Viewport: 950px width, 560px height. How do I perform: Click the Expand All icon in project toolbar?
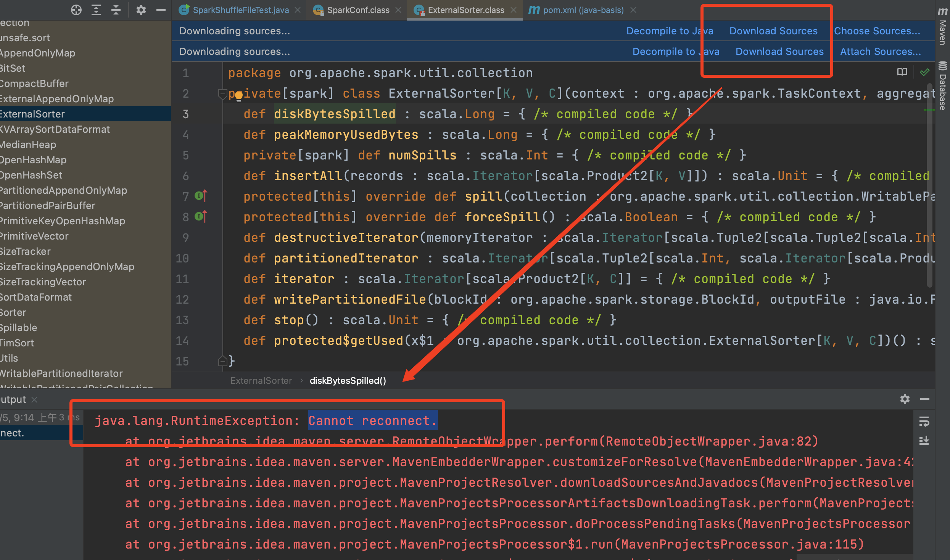tap(96, 10)
